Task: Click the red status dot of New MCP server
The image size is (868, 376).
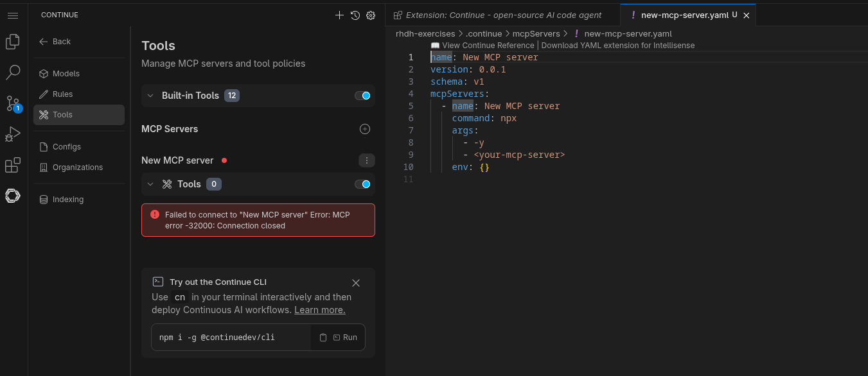Action: click(x=224, y=160)
